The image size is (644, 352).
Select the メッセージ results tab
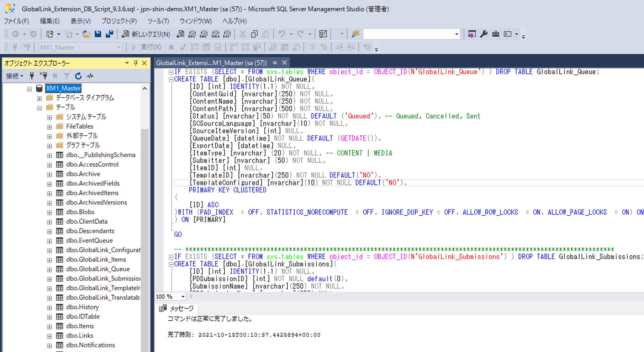click(x=176, y=308)
